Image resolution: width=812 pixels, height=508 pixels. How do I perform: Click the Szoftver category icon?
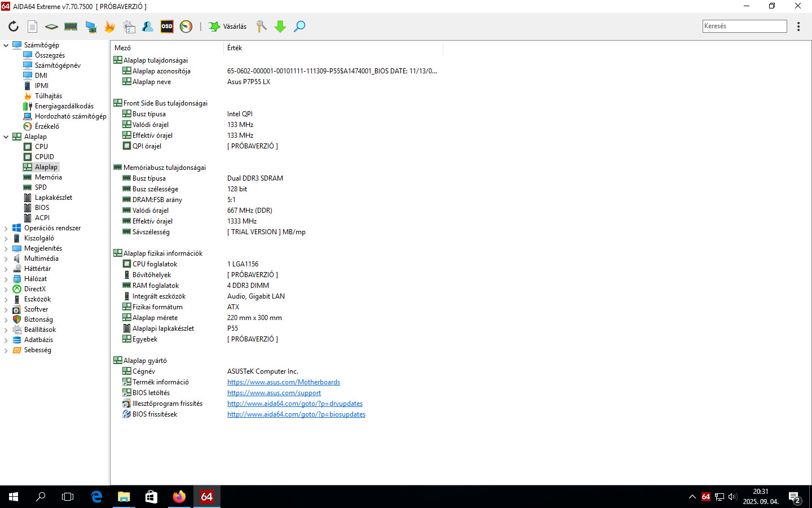[17, 309]
